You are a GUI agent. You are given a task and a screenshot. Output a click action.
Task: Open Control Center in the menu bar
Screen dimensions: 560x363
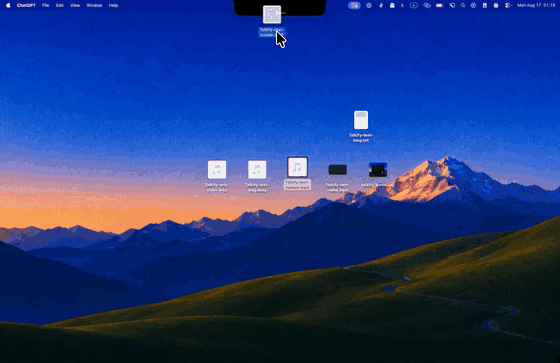[508, 5]
